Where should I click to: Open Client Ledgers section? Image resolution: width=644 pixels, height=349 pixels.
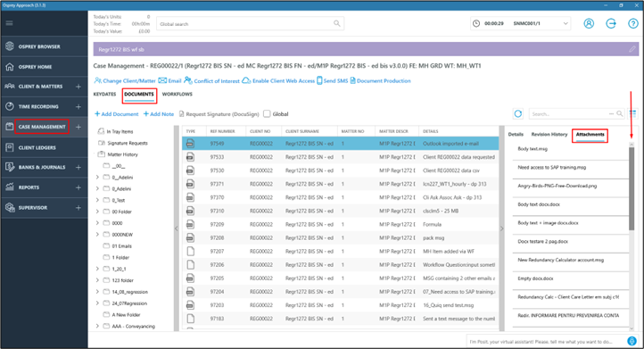37,147
